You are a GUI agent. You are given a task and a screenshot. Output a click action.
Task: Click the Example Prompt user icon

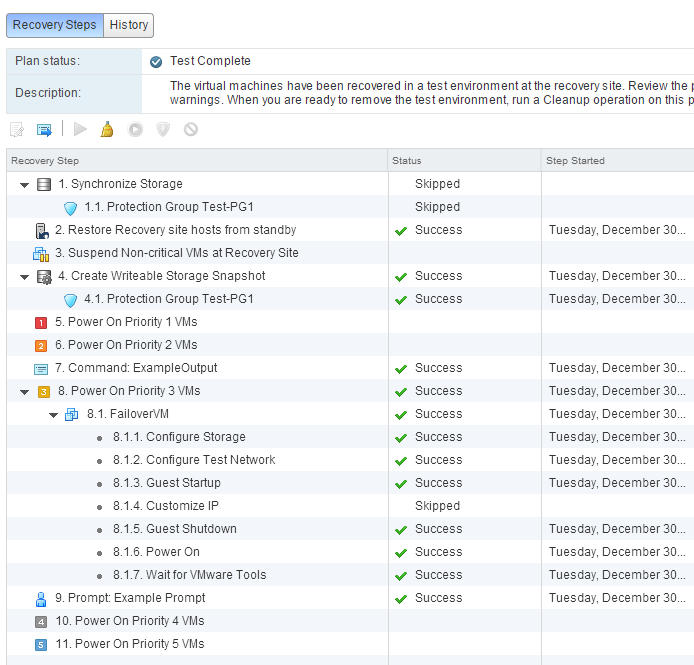(41, 598)
